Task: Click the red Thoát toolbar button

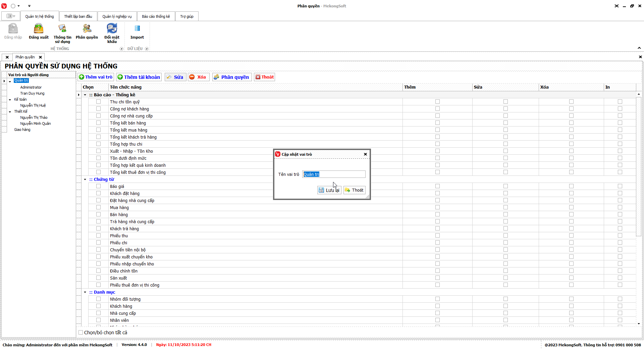Action: [x=264, y=77]
